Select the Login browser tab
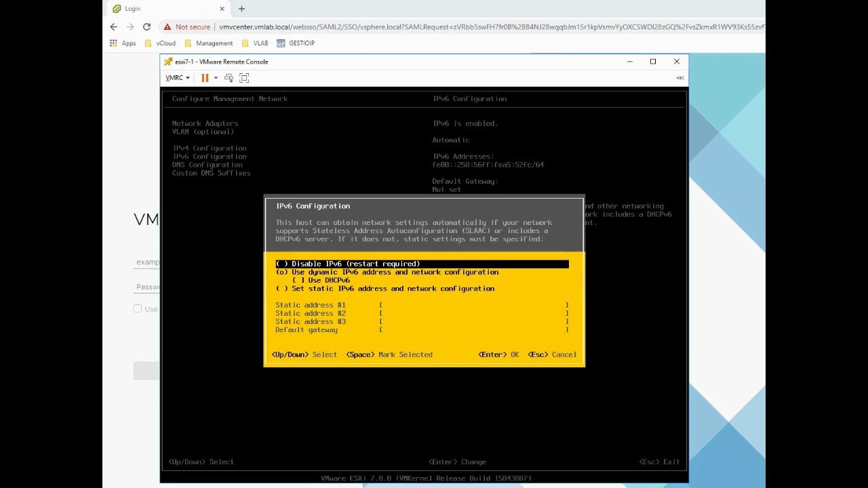868x488 pixels. 168,9
